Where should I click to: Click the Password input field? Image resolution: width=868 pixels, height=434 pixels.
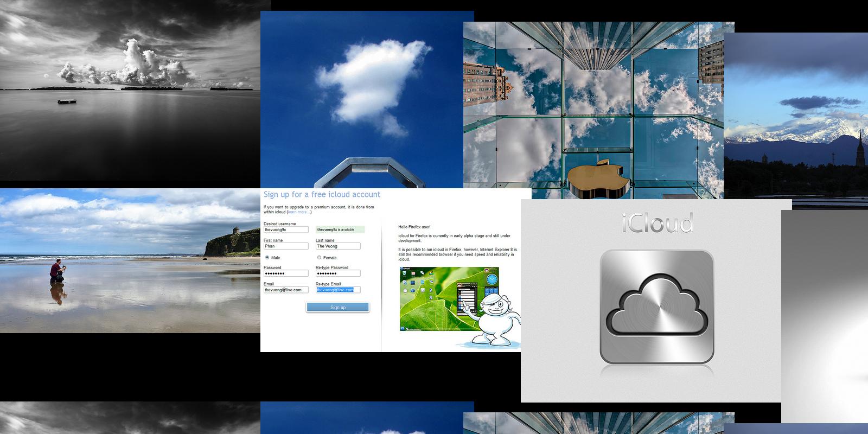pyautogui.click(x=286, y=273)
